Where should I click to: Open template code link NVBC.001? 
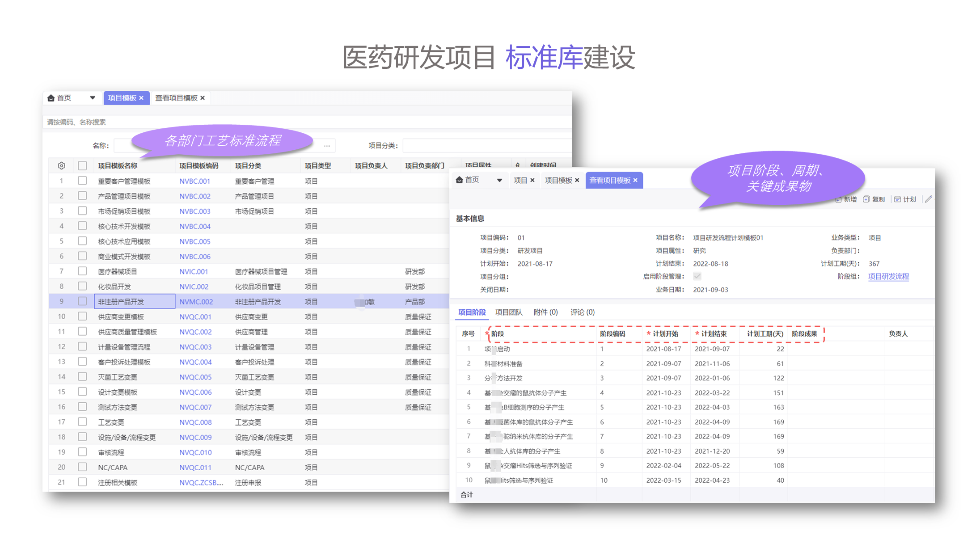(x=194, y=181)
